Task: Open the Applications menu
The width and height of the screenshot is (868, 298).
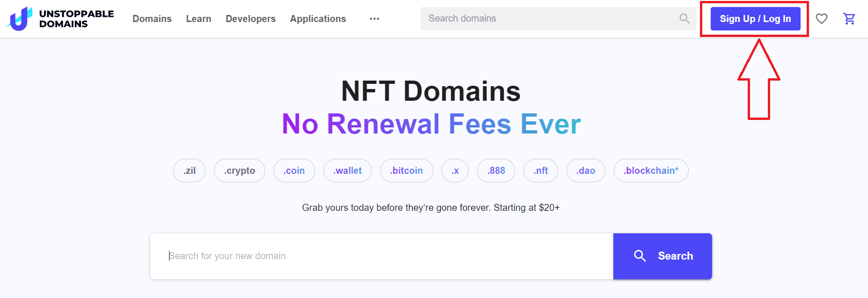Action: [318, 19]
